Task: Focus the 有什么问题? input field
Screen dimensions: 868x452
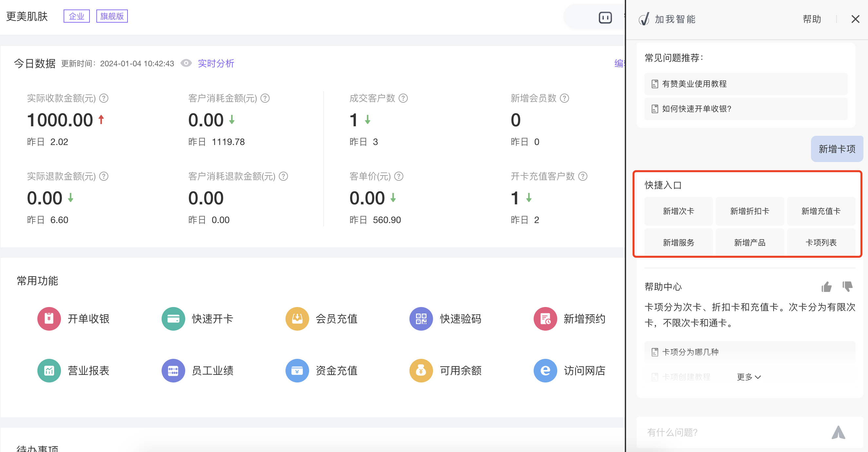Action: (735, 432)
